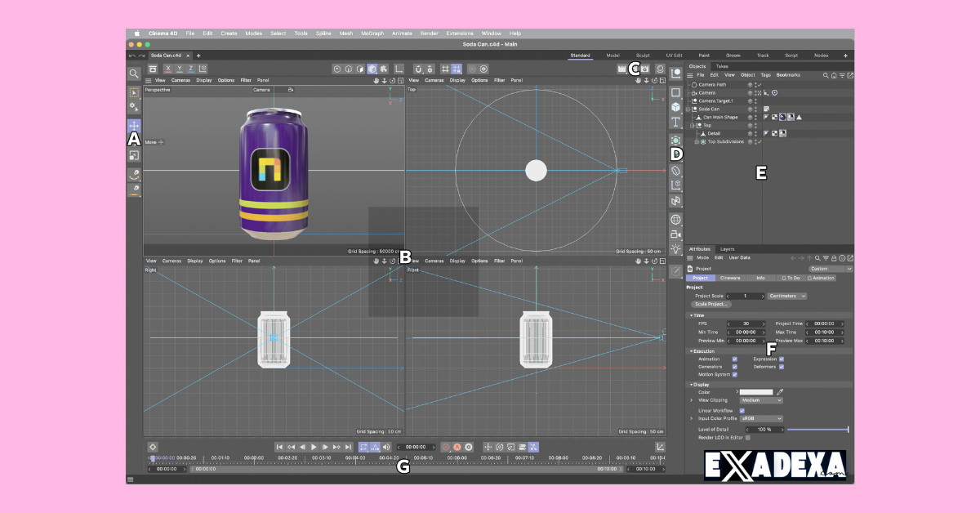Screen dimensions: 980x513
Task: Open the View Clipping Medium dropdown
Action: point(761,400)
